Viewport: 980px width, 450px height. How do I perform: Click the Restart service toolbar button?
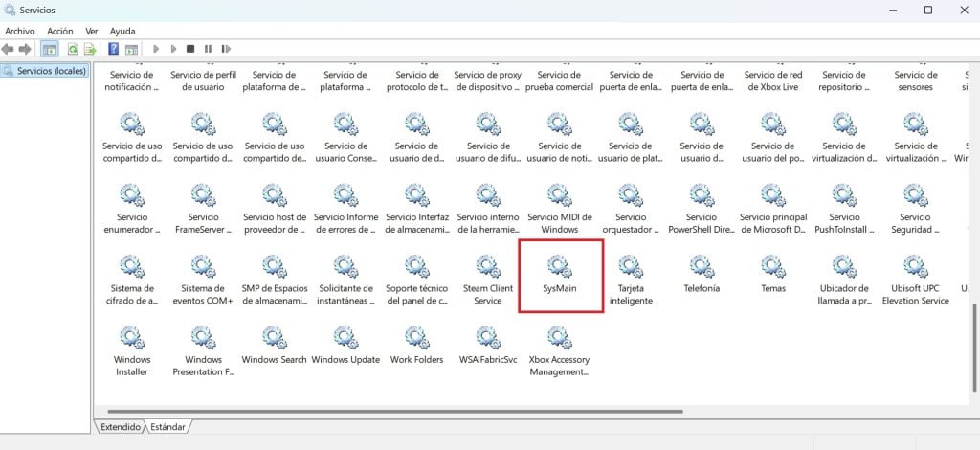tap(226, 49)
